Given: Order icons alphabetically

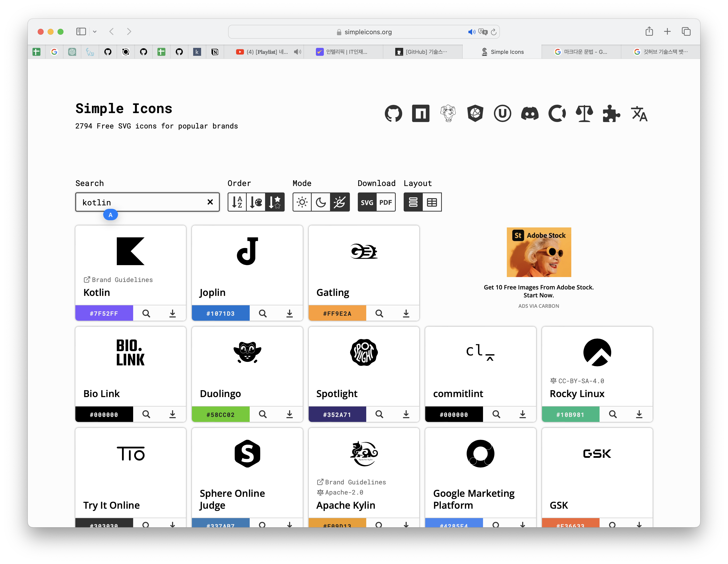Looking at the screenshot, I should pos(237,202).
